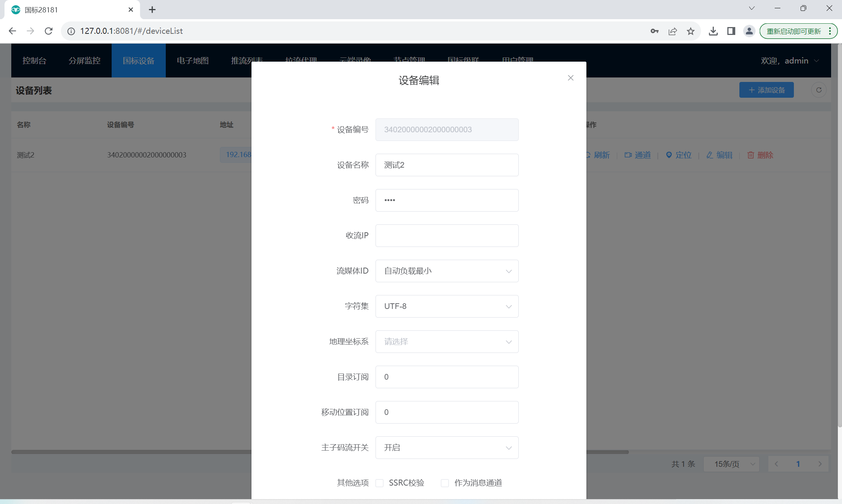Open the browser downloads icon
842x504 pixels.
pyautogui.click(x=713, y=31)
